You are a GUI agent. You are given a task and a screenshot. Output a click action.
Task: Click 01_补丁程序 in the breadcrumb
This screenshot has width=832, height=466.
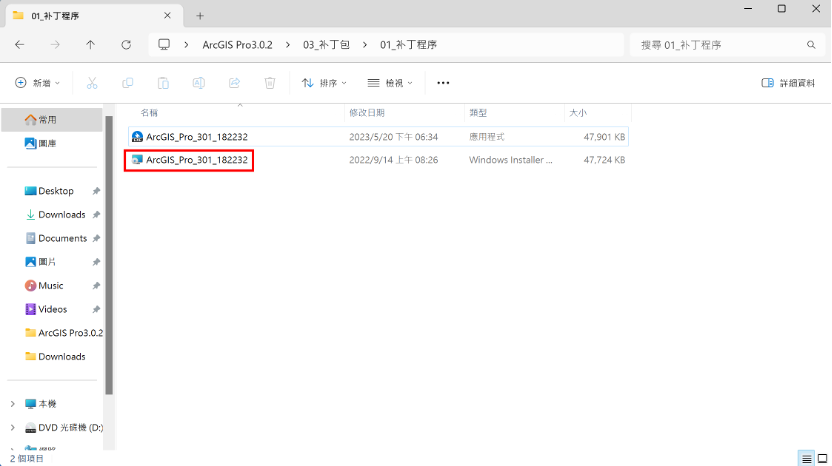[408, 45]
